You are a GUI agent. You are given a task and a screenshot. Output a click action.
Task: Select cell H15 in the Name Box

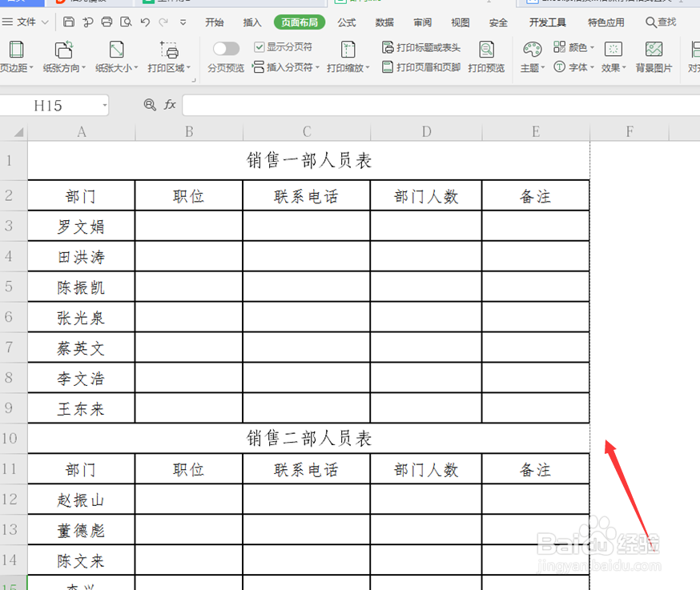(x=48, y=105)
